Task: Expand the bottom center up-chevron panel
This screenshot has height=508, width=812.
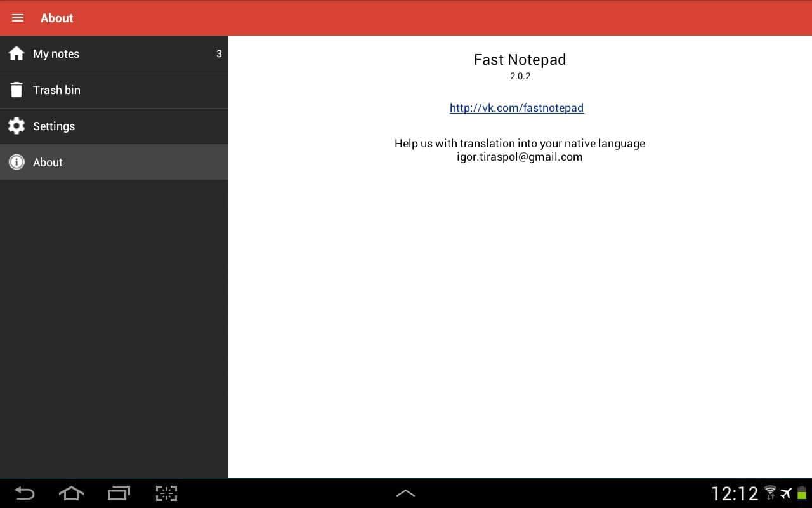Action: 405,493
